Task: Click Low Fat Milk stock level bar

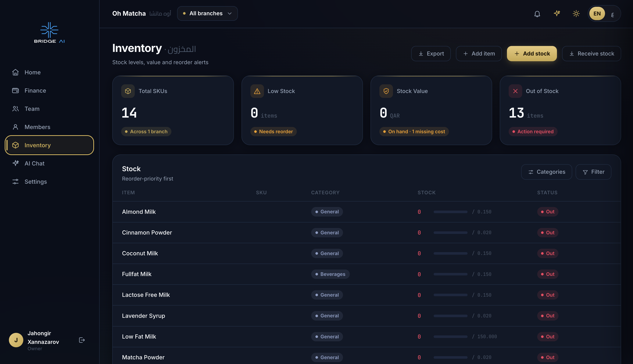Action: (450, 336)
